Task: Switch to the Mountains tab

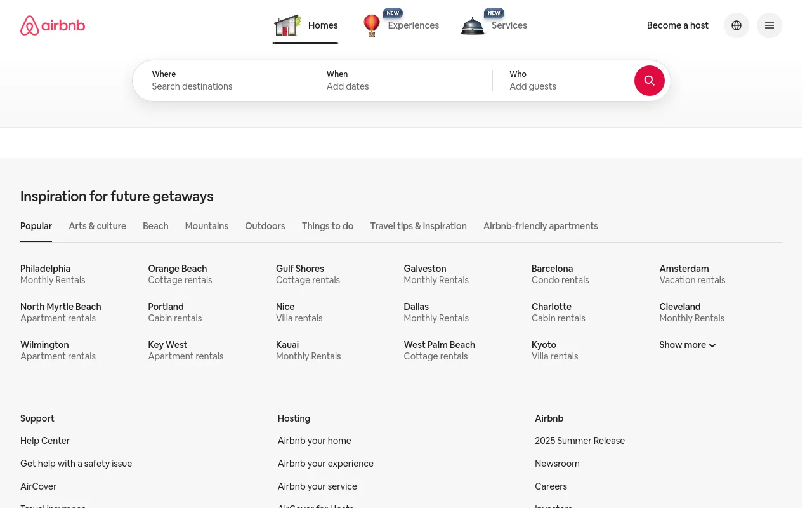Action: [207, 226]
